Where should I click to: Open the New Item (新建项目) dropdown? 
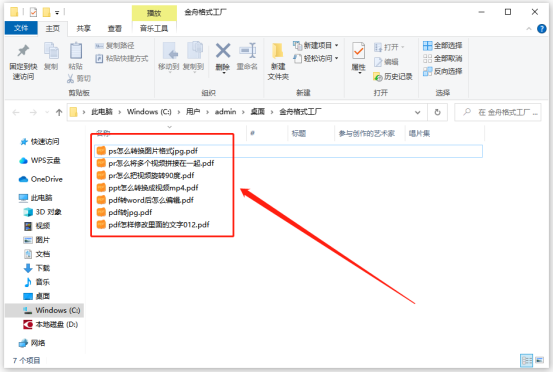point(316,45)
